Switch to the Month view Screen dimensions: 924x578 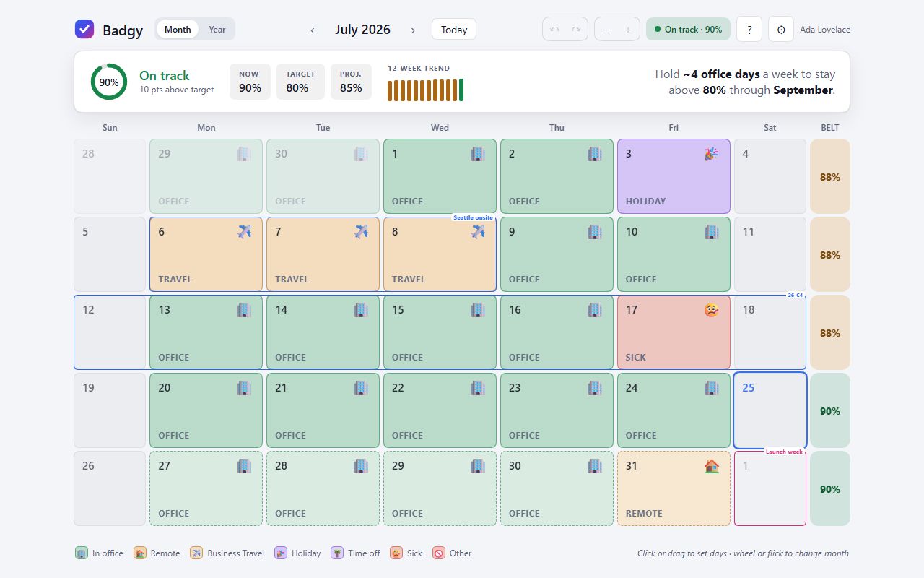point(178,30)
